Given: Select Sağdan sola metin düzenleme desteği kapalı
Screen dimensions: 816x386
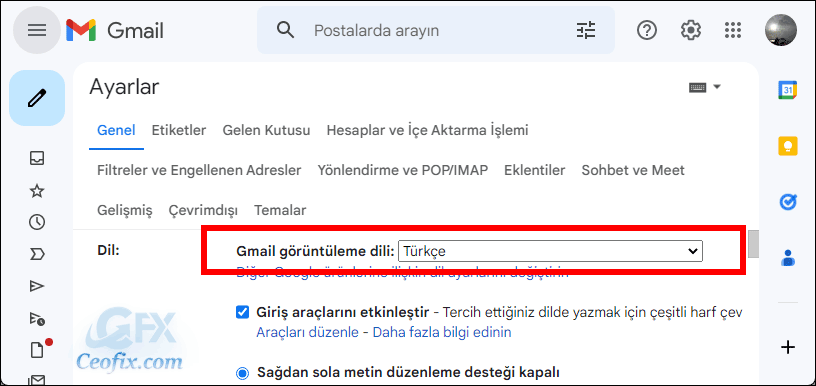Looking at the screenshot, I should (x=242, y=373).
